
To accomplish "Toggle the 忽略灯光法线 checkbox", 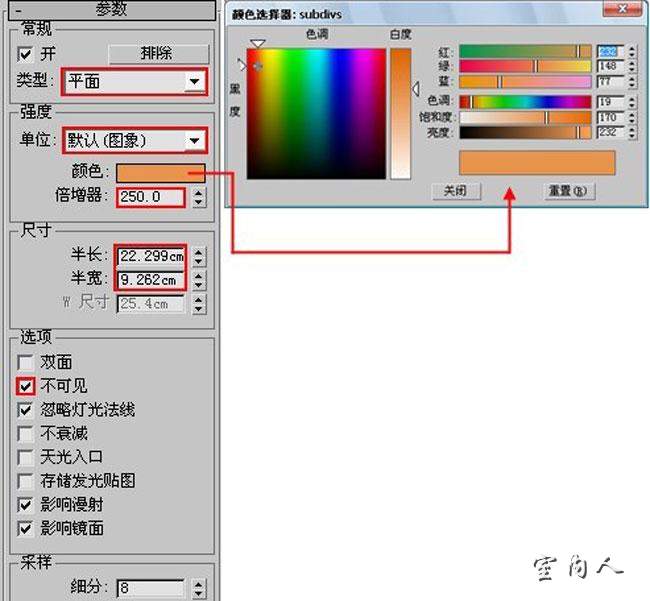I will click(25, 410).
